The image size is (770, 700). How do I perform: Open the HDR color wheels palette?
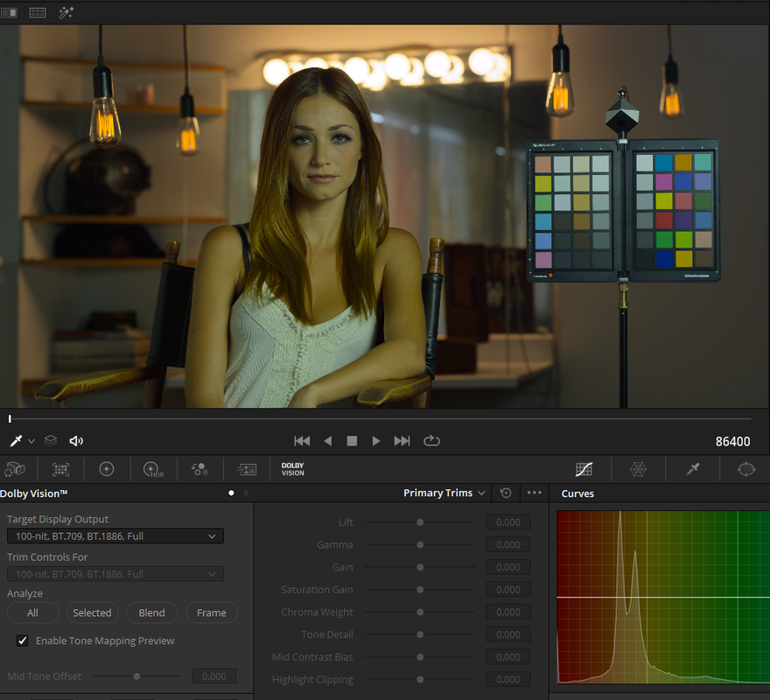[x=153, y=469]
